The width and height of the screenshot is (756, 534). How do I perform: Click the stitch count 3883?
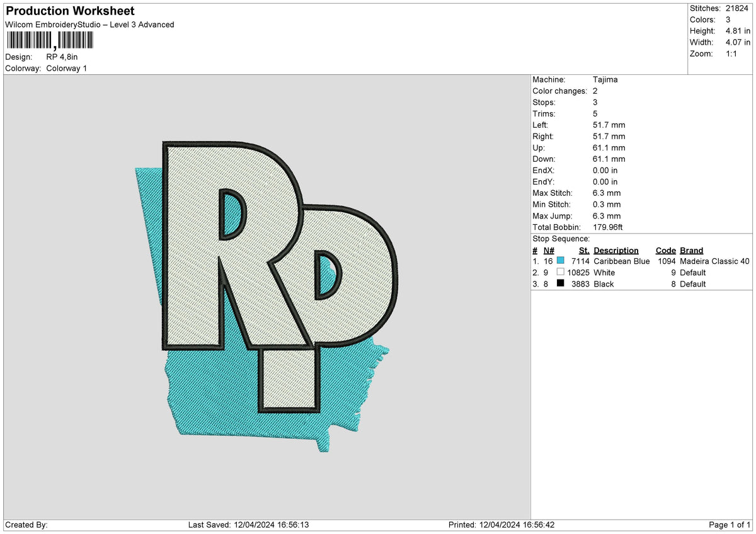tap(580, 284)
